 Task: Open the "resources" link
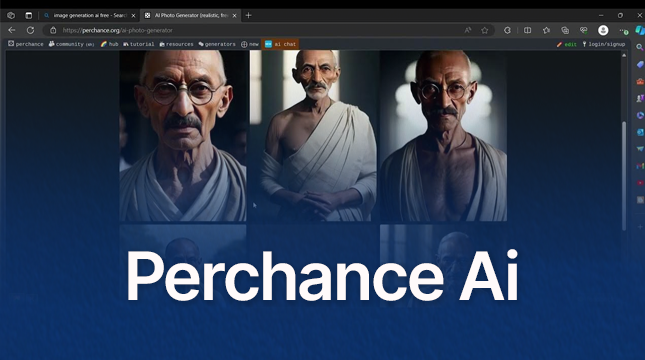point(176,44)
